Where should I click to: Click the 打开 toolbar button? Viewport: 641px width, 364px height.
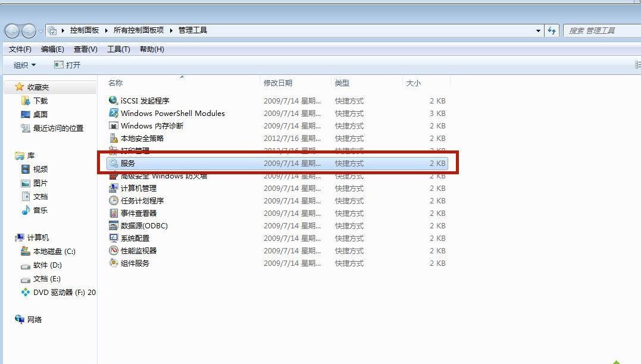pos(67,65)
